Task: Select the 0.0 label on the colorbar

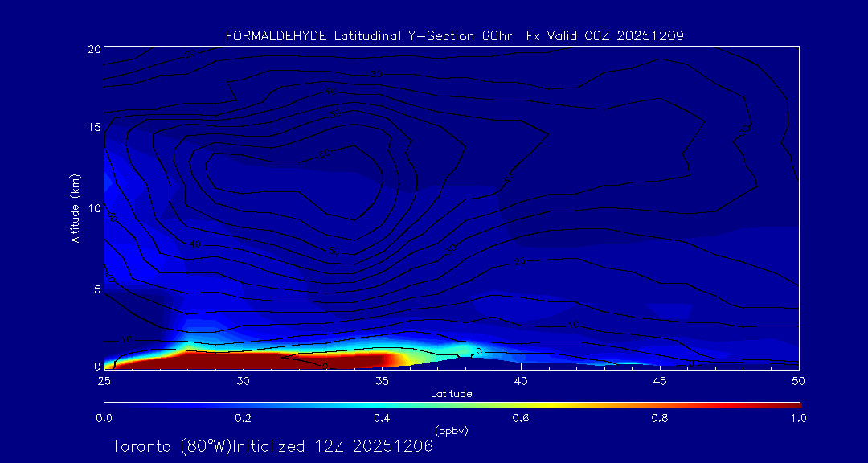Action: (104, 418)
